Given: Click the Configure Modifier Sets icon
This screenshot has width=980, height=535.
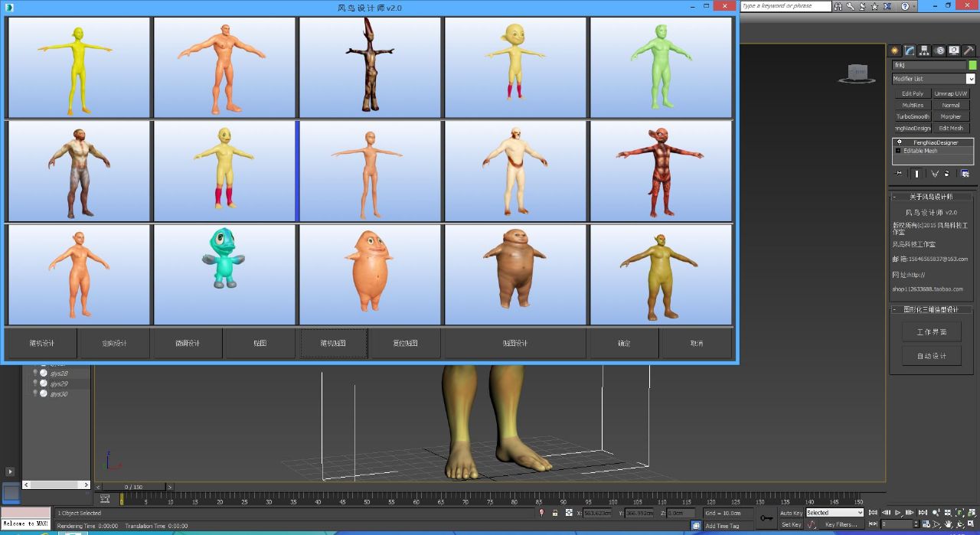Looking at the screenshot, I should click(x=965, y=174).
